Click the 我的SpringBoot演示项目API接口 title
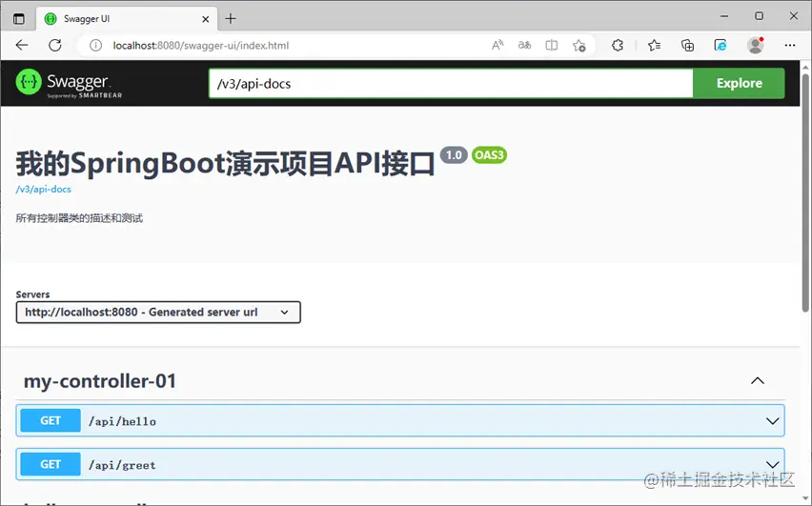812x506 pixels. [225, 164]
